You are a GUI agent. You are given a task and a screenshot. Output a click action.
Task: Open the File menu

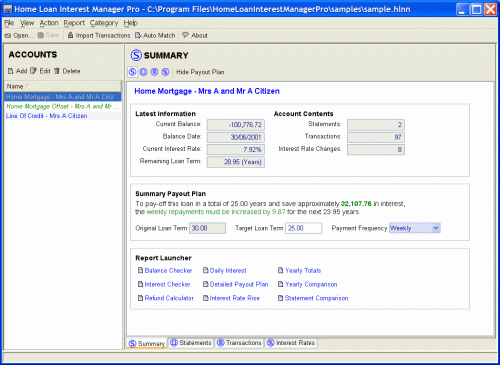[x=9, y=23]
